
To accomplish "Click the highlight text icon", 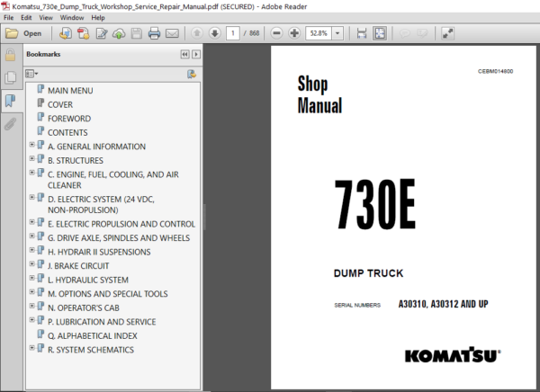I will pos(422,33).
